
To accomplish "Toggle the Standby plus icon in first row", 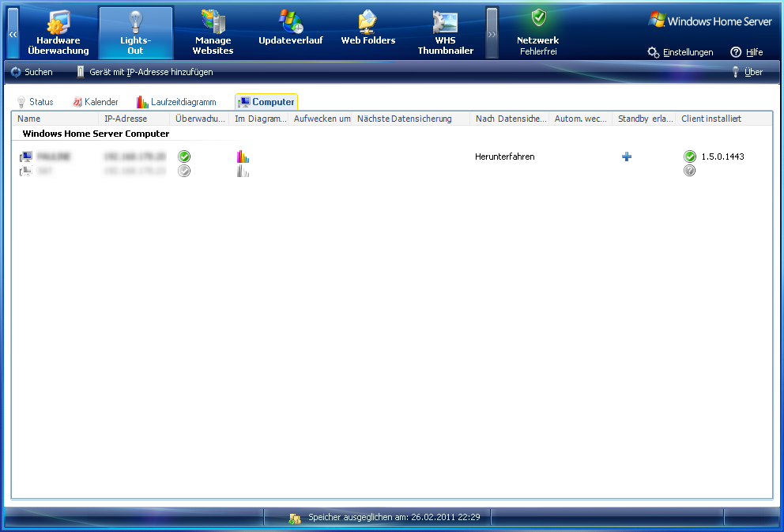I will 627,157.
